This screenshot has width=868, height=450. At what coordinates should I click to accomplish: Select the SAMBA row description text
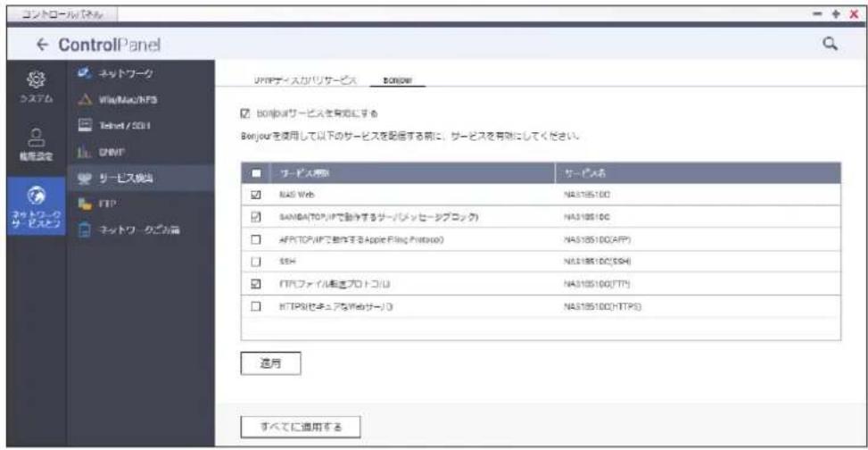tap(379, 217)
